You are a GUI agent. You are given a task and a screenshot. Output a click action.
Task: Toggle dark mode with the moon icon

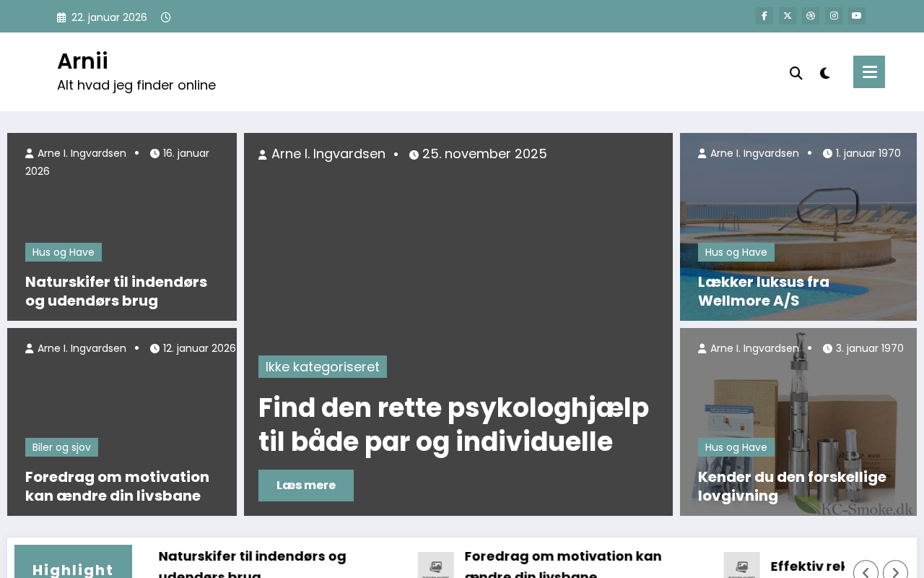click(825, 73)
